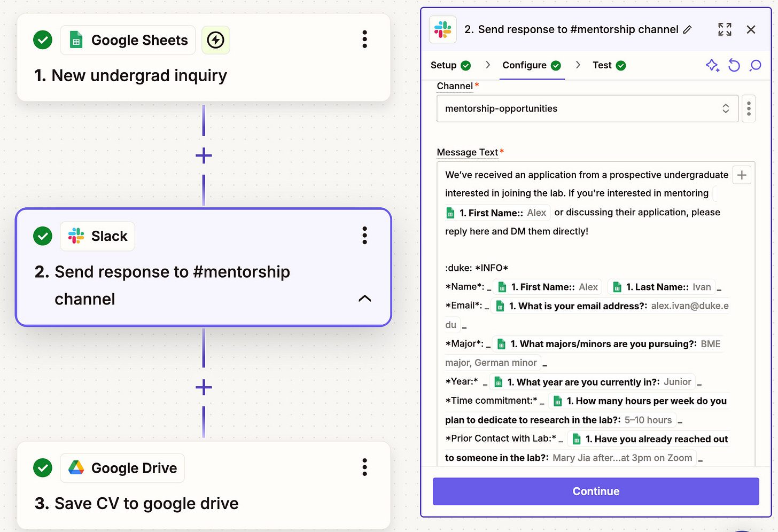Screen dimensions: 778x532
Task: Switch to the Setup tab
Action: (x=450, y=65)
